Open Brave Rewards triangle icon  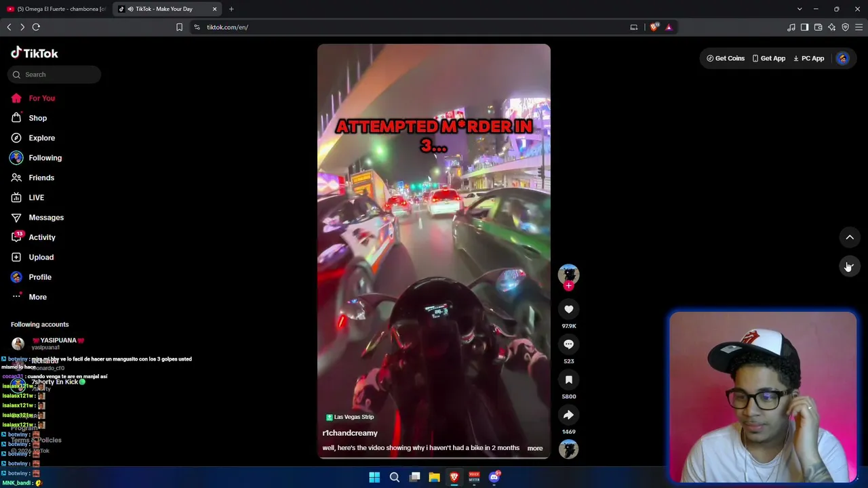669,27
